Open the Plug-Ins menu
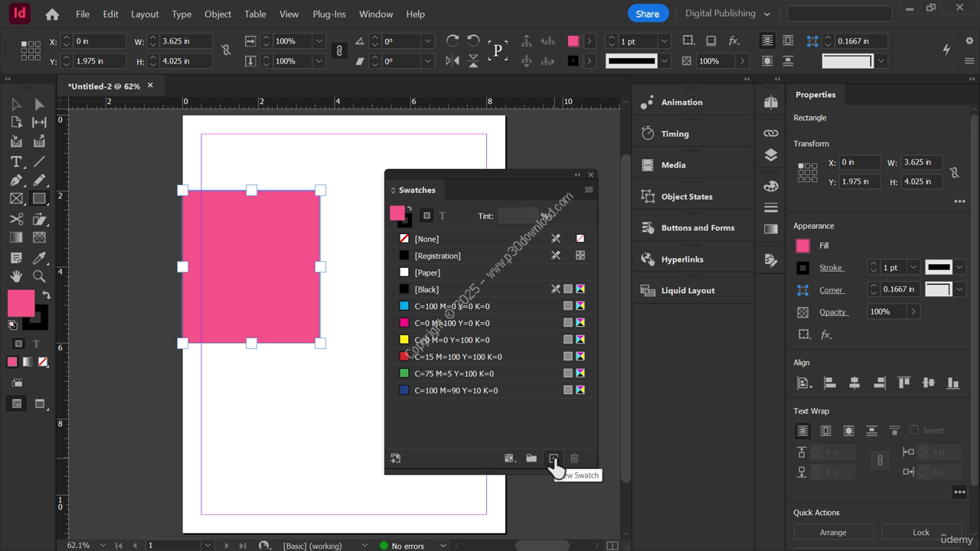The height and width of the screenshot is (551, 980). (x=329, y=14)
